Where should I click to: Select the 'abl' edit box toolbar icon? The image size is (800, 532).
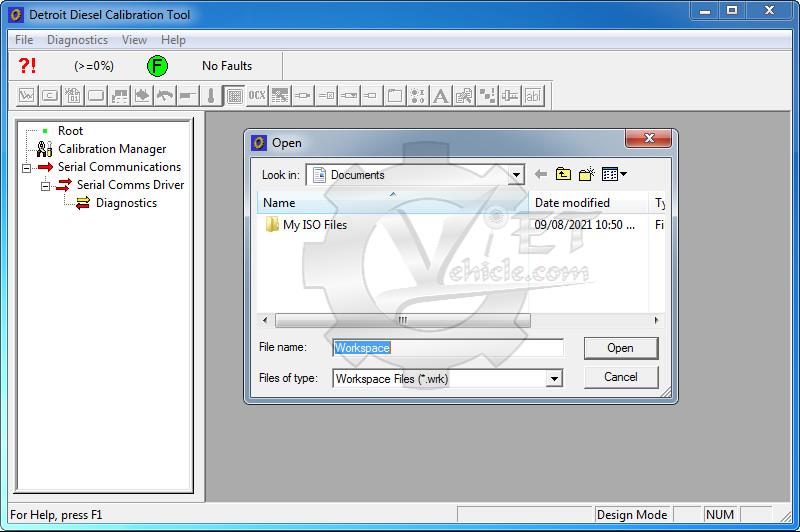click(533, 96)
